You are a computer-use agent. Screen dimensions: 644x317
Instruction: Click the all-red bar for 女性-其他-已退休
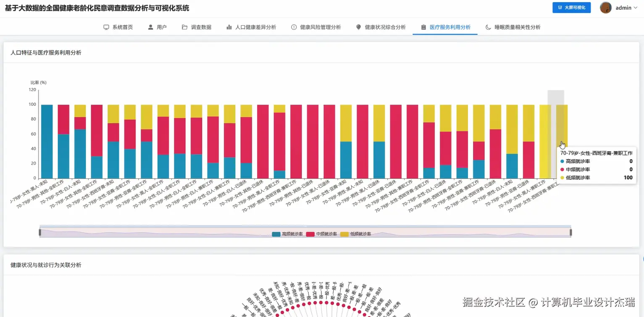[x=263, y=141]
